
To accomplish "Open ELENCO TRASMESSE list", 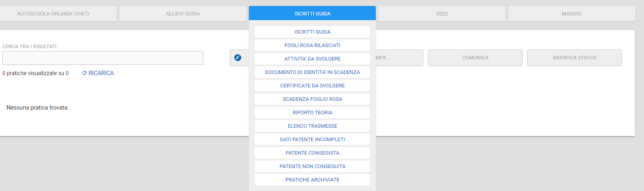I will 312,126.
